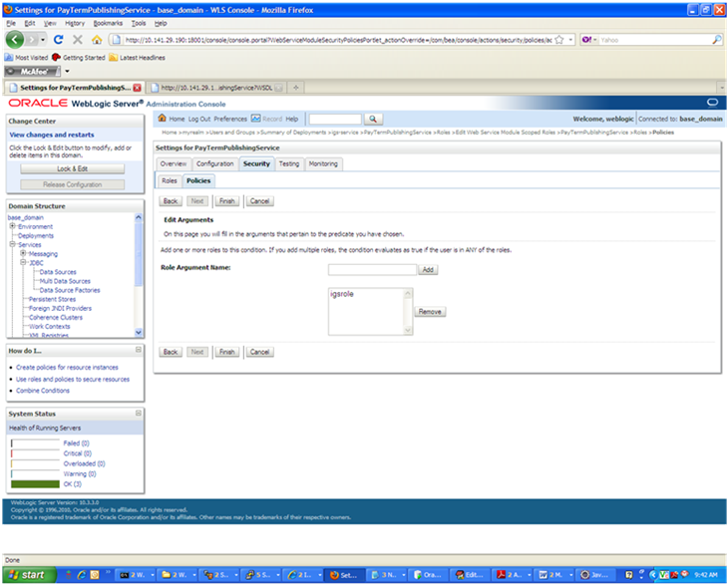728x585 pixels.
Task: Switch to the Overview tab
Action: click(174, 163)
